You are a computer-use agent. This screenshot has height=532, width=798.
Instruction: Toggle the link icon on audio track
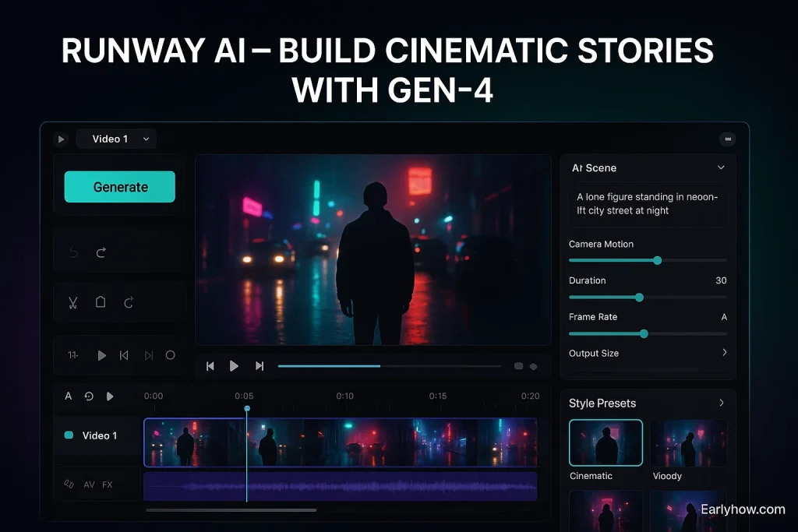point(69,484)
